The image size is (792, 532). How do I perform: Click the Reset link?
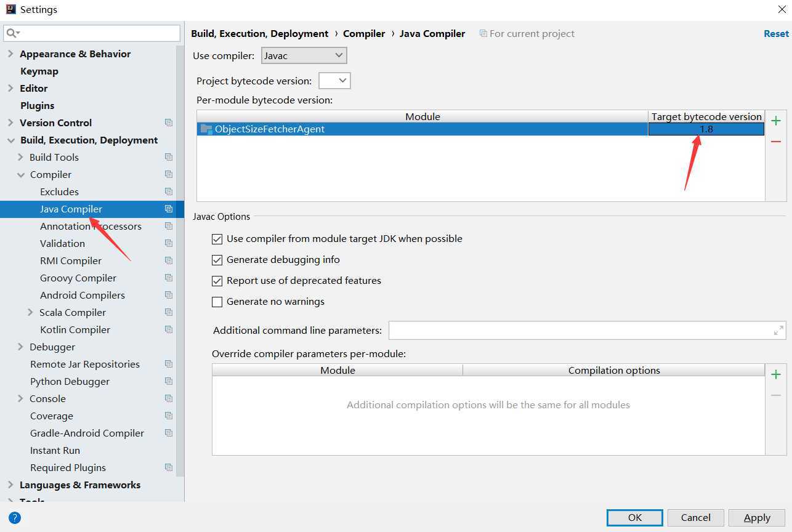click(x=776, y=34)
